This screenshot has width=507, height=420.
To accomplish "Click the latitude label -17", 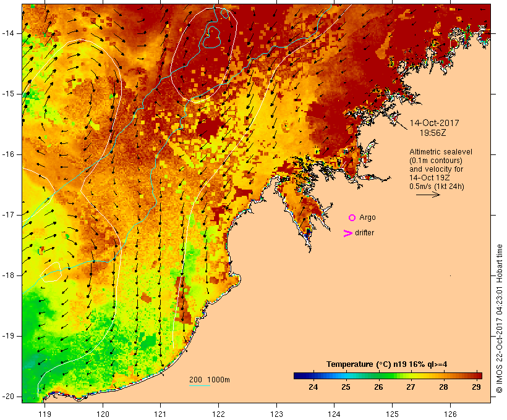I will (x=8, y=215).
